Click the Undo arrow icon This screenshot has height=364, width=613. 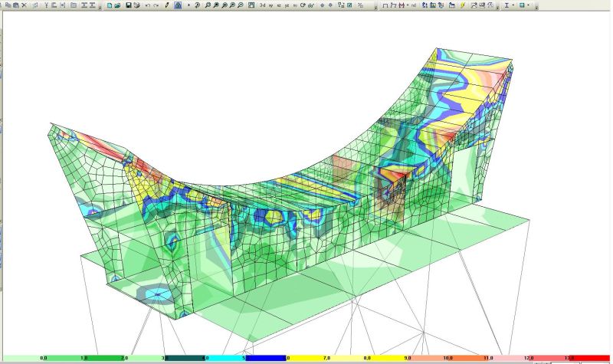pos(147,5)
